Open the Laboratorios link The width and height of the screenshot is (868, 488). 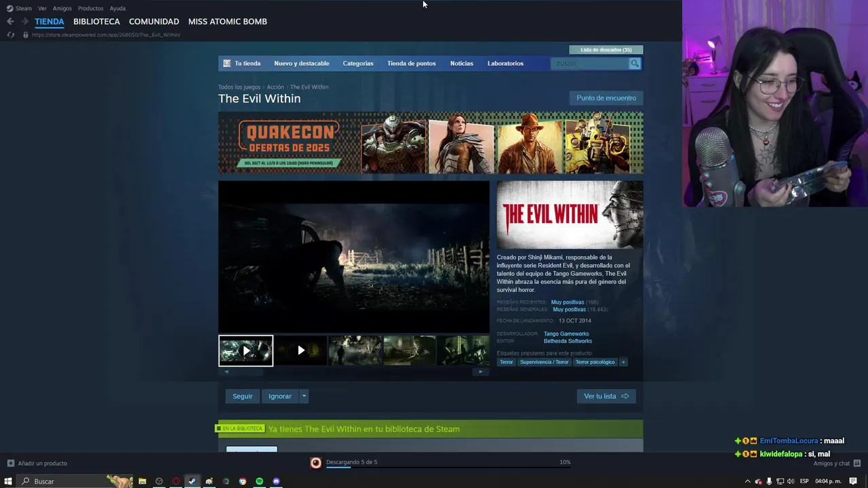[x=505, y=63]
